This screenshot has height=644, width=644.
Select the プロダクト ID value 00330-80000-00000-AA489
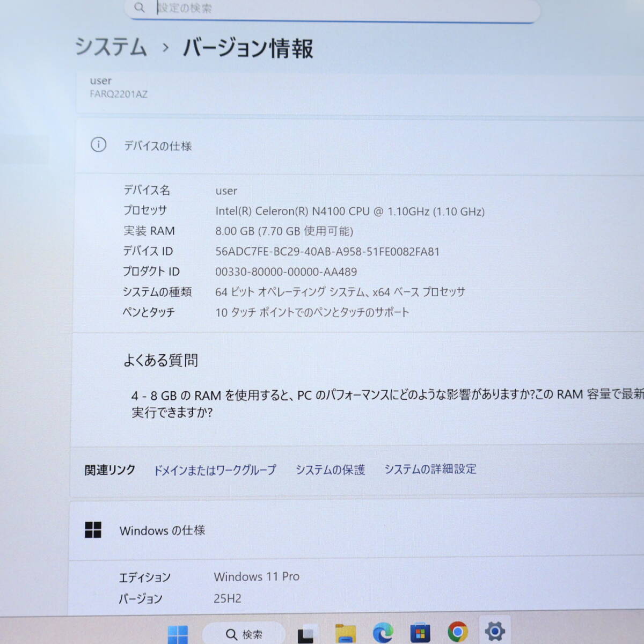click(x=286, y=272)
